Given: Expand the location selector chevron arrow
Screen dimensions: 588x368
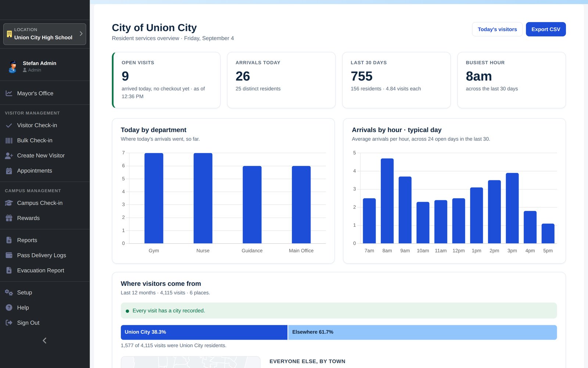Looking at the screenshot, I should tap(81, 33).
